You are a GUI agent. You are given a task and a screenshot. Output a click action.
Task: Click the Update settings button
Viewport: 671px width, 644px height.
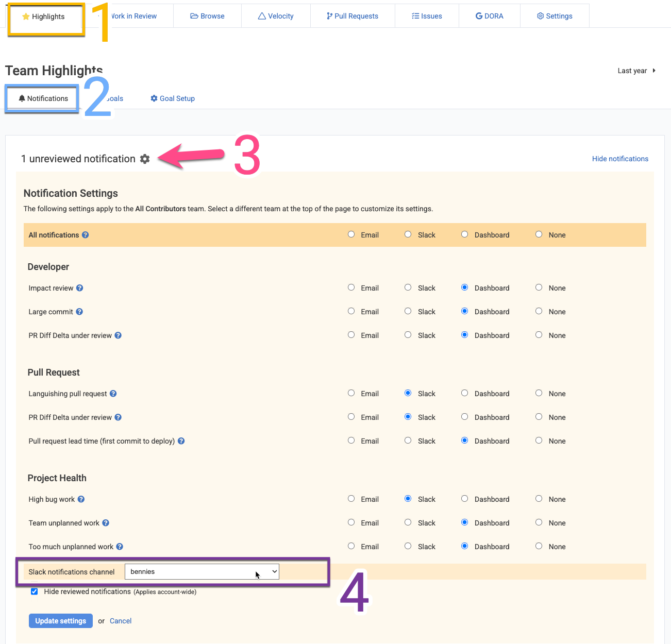61,621
